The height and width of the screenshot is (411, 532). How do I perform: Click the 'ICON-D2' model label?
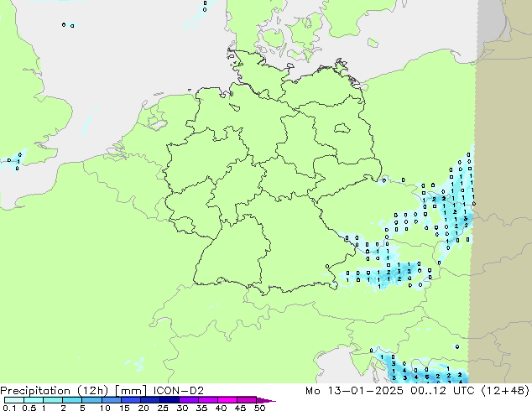[179, 391]
